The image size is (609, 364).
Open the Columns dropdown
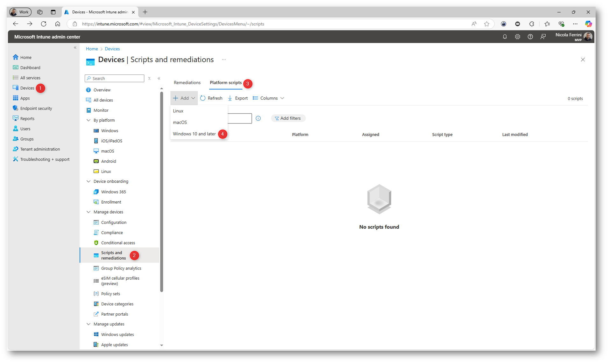pos(268,98)
